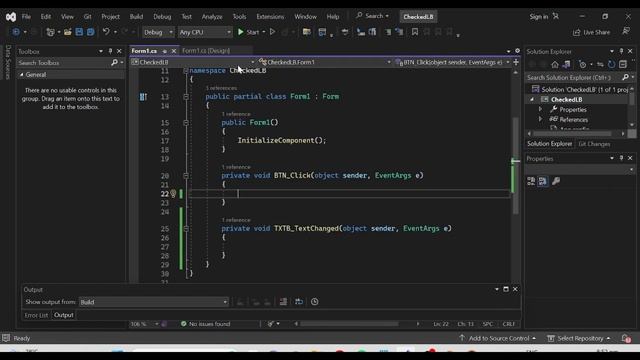Screen dimensions: 640x360
Task: Expand the Properties node in Solution Explorer
Action: [x=540, y=109]
